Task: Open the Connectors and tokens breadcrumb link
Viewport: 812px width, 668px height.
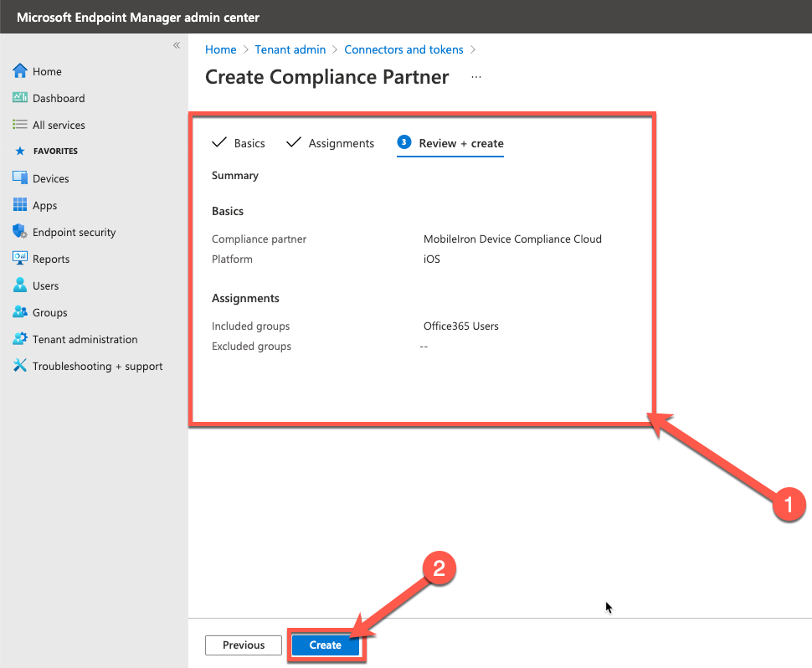Action: [x=403, y=49]
